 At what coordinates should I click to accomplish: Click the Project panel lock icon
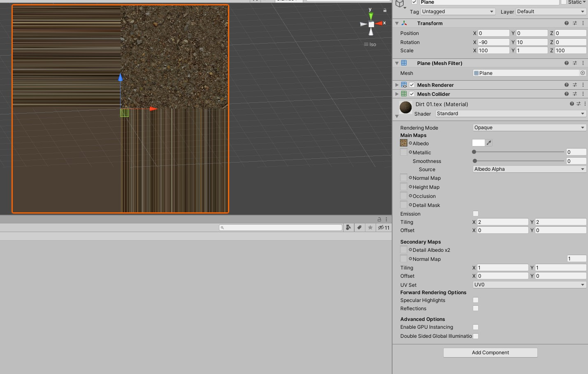pos(379,220)
